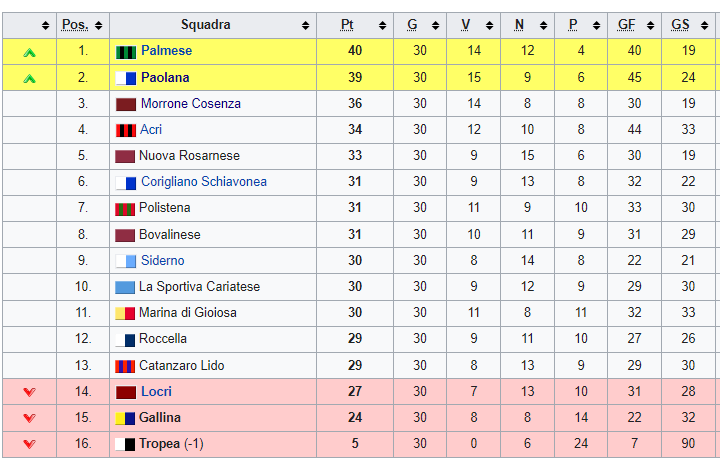
Task: Click the Polistena red-green flag icon
Action: tap(125, 209)
